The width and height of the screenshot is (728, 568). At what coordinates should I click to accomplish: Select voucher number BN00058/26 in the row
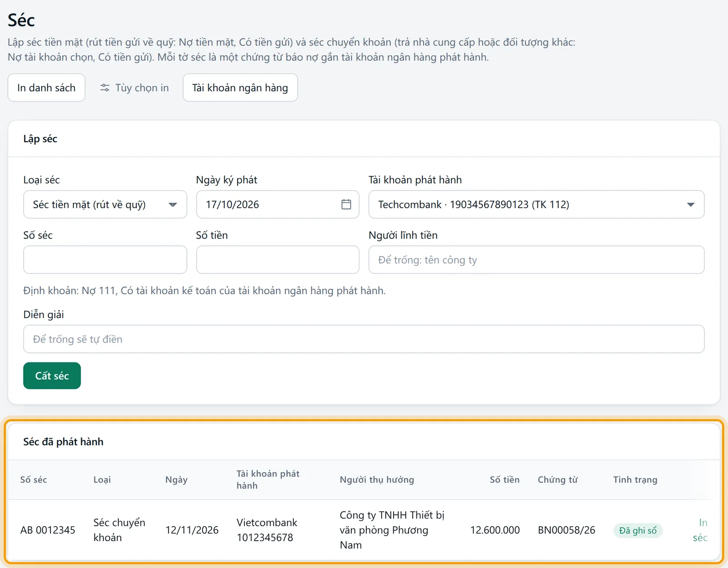pos(566,530)
